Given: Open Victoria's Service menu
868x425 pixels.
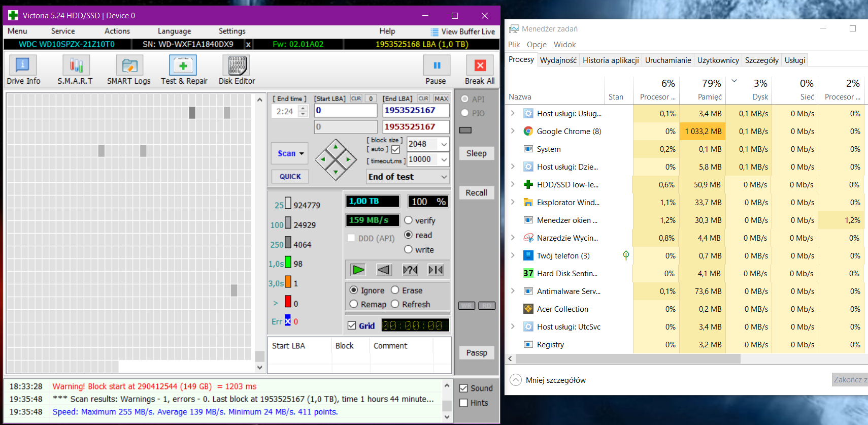Looking at the screenshot, I should coord(63,31).
